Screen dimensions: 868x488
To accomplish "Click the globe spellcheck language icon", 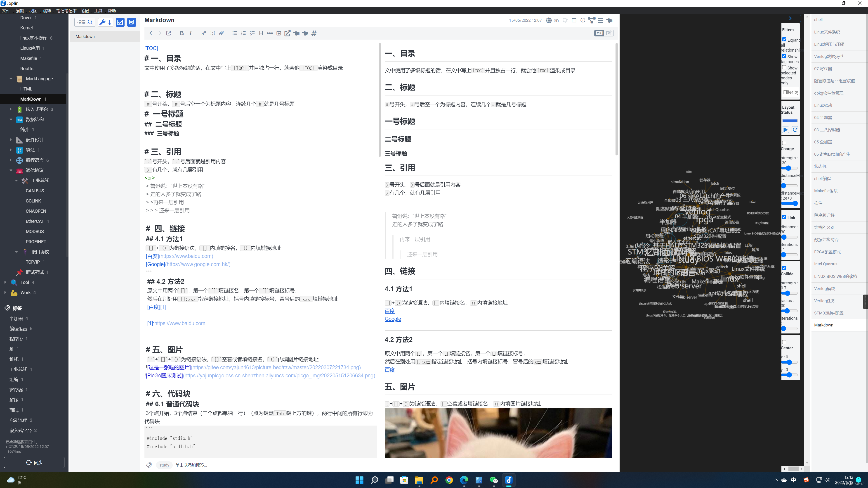I will coord(549,20).
